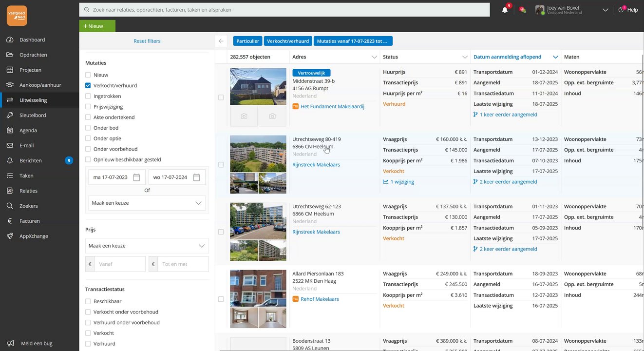
Task: Enable the Nieuw mutation checkbox
Action: [x=88, y=75]
